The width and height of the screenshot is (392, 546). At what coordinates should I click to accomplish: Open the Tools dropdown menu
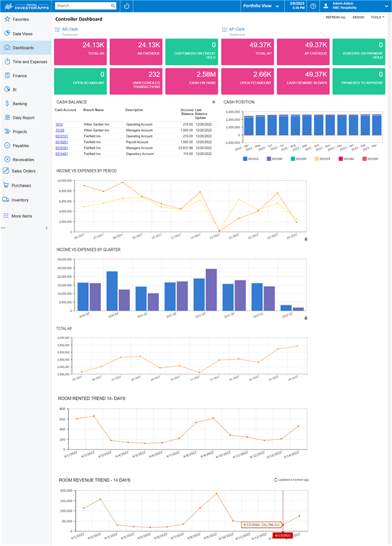377,17
